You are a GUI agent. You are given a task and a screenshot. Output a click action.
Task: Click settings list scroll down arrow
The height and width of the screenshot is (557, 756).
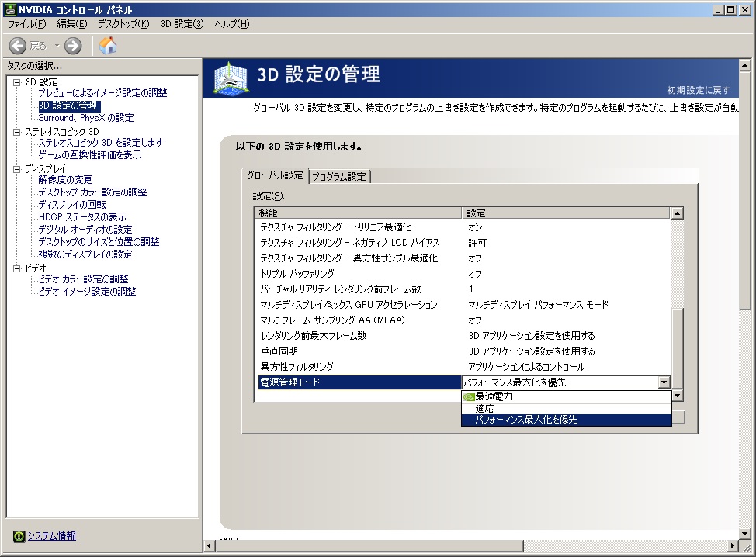tap(678, 396)
